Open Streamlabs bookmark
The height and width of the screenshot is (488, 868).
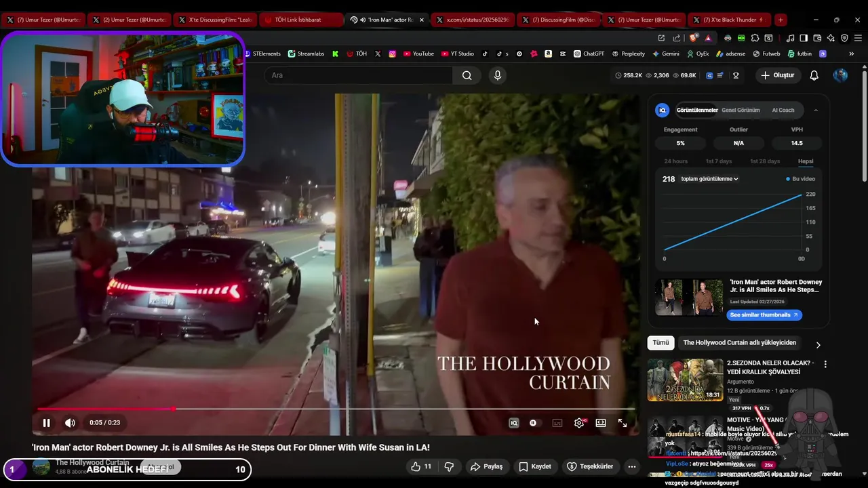tap(306, 54)
